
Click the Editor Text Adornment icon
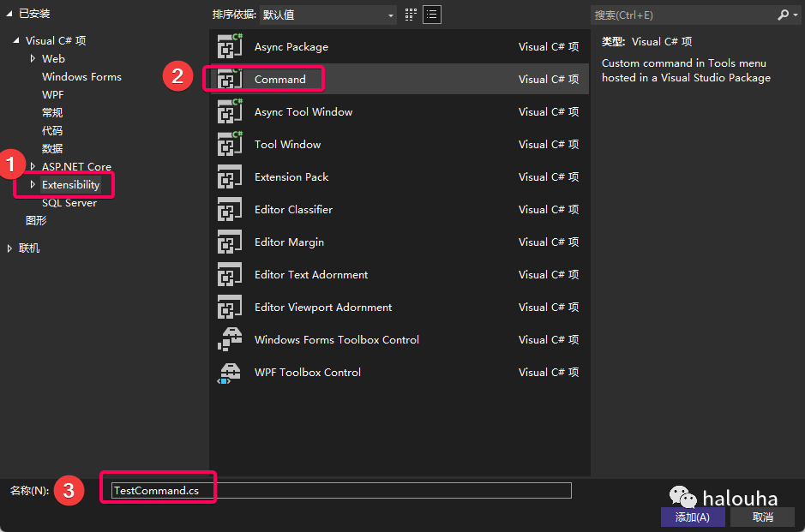230,274
